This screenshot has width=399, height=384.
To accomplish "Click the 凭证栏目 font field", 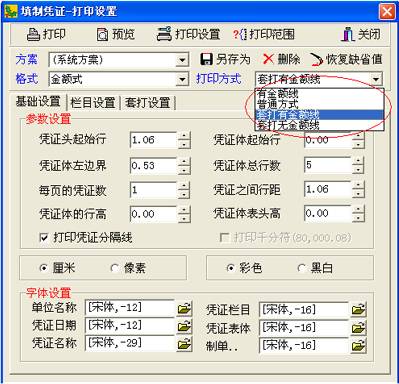I will point(304,310).
